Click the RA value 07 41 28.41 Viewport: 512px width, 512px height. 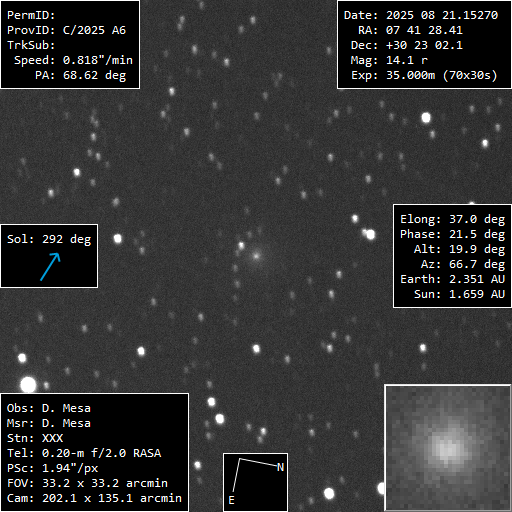(x=424, y=30)
